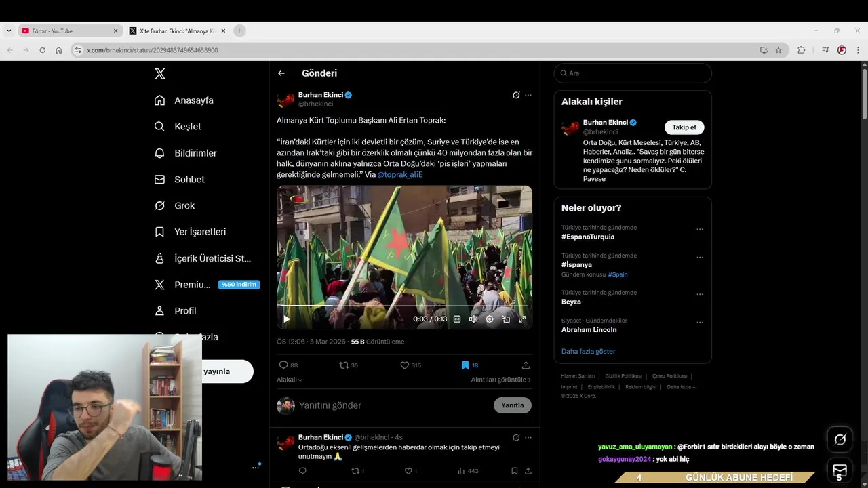Open Beyza trending topic
This screenshot has width=868, height=488.
[x=571, y=302]
